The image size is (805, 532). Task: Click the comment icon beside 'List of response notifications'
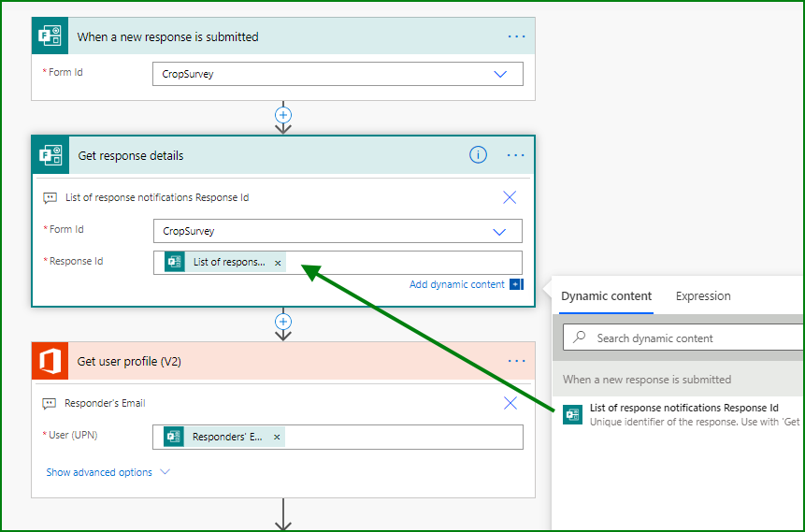(x=50, y=197)
